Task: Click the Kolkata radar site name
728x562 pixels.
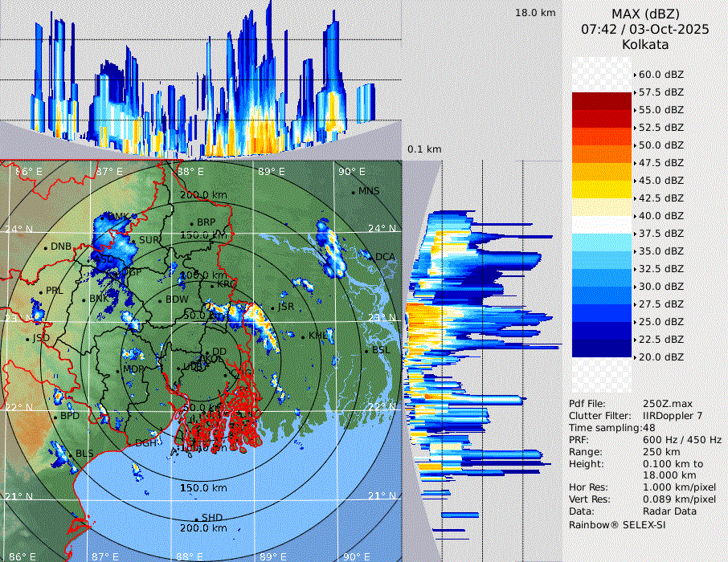Action: [x=645, y=44]
